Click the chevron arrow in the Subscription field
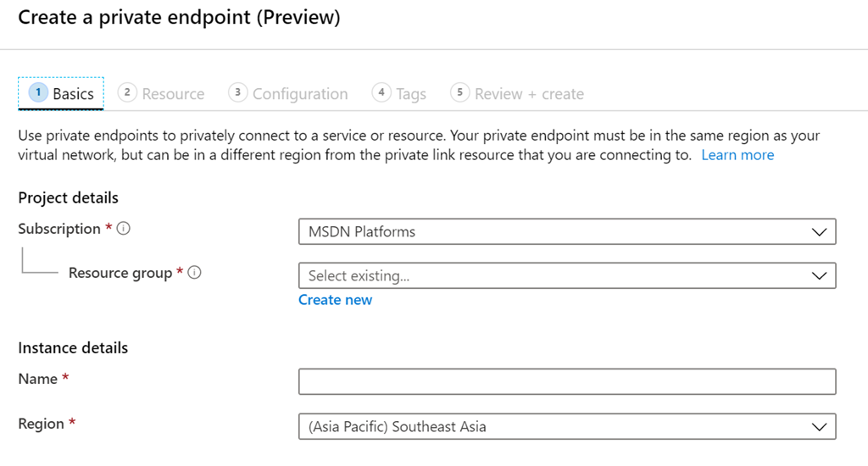Screen dimensions: 868x466 819,231
